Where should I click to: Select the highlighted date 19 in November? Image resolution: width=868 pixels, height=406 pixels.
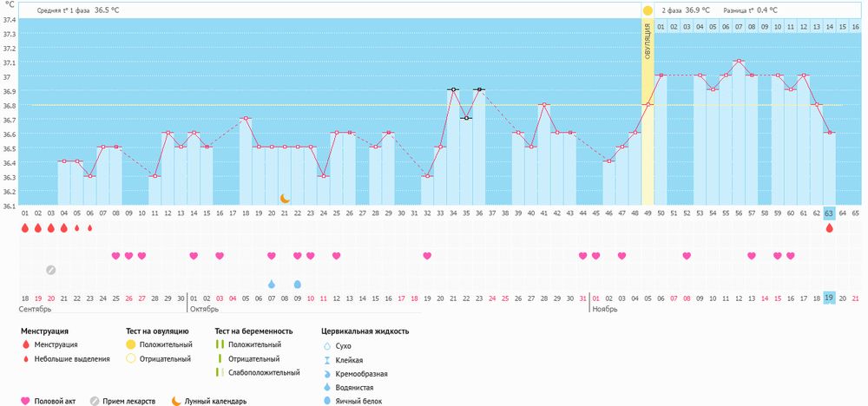click(x=830, y=298)
